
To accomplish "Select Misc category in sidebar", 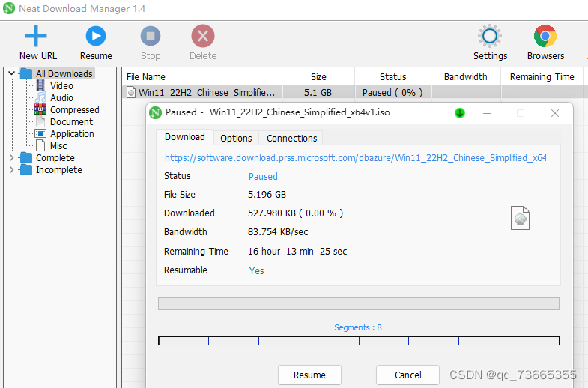I will coord(58,146).
